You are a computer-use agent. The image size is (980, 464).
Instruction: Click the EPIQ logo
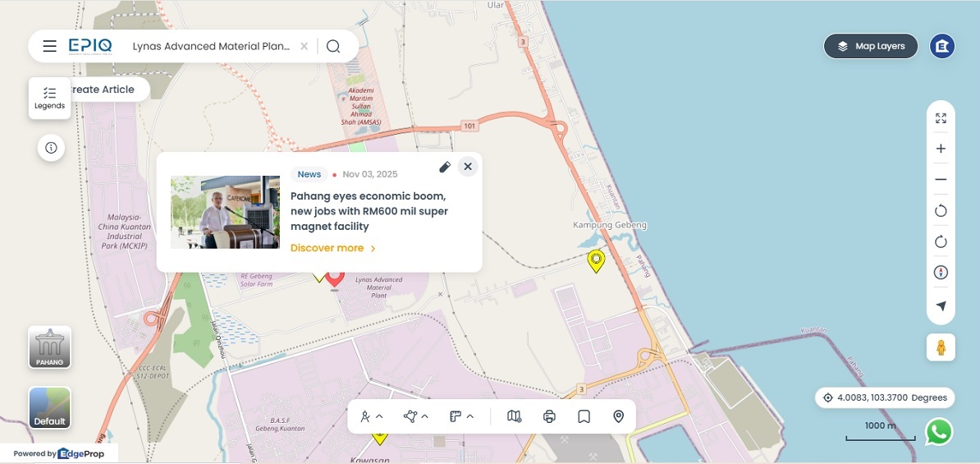[x=90, y=46]
